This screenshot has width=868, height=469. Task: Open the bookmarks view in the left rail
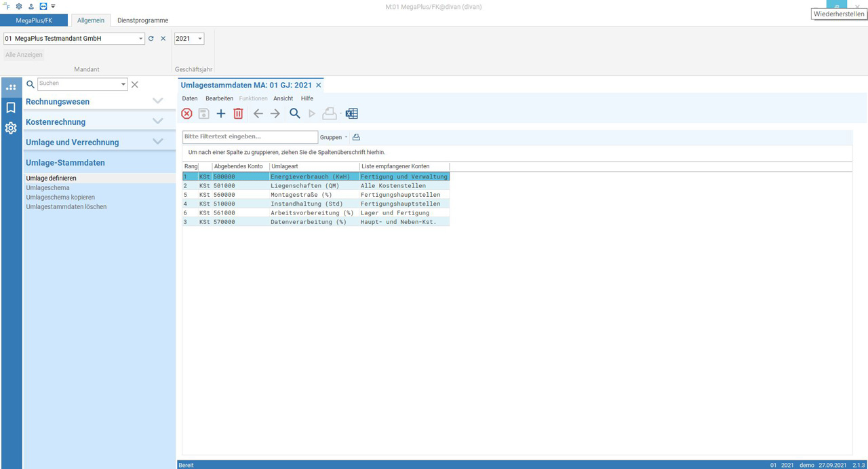[11, 107]
